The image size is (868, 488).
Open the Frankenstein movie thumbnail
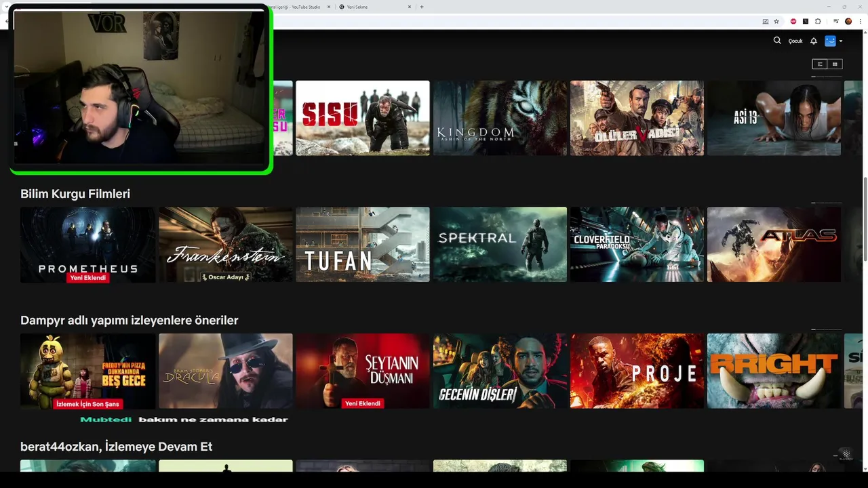coord(226,245)
